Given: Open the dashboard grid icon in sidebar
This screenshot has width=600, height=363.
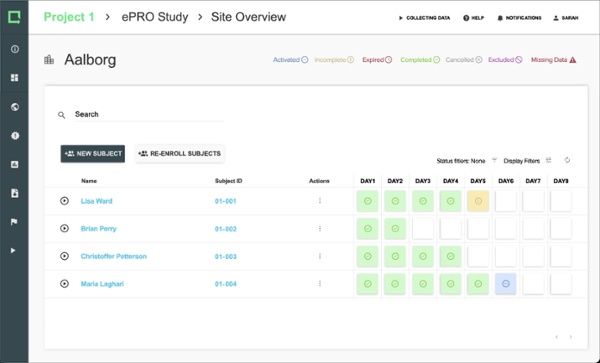Looking at the screenshot, I should click(15, 78).
